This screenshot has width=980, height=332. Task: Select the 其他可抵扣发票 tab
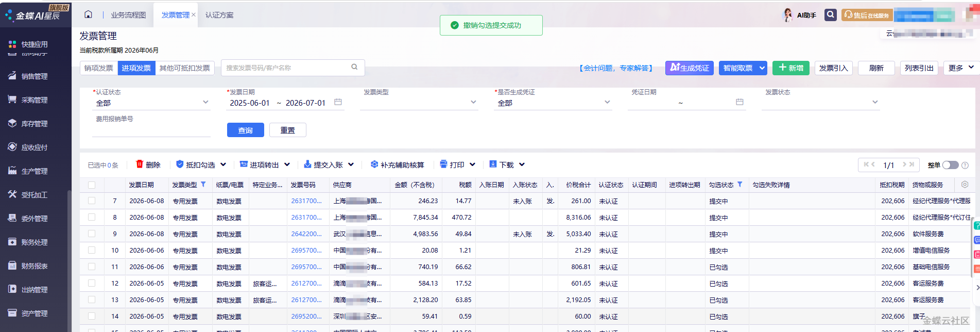(185, 68)
